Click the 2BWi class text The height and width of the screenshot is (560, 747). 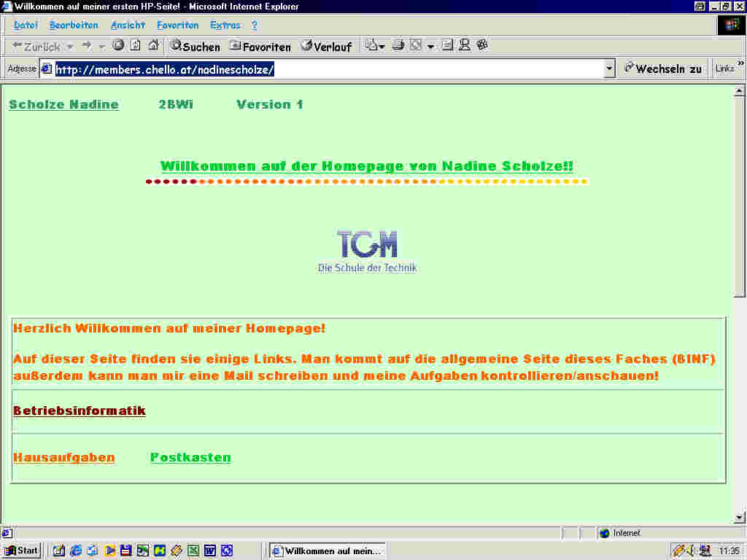[x=176, y=104]
